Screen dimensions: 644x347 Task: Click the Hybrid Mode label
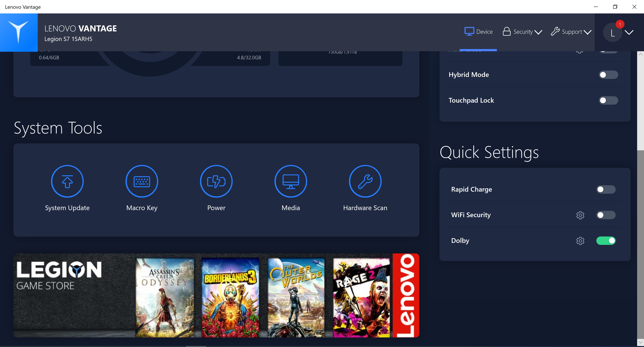click(x=469, y=75)
